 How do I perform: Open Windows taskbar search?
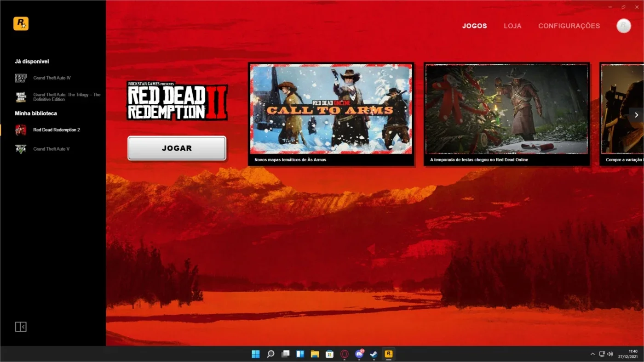[270, 354]
